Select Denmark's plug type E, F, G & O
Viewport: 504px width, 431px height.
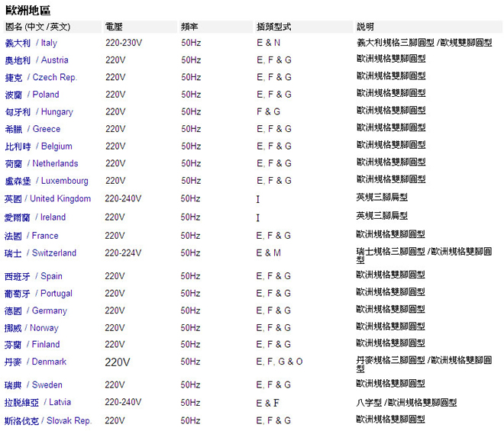[x=279, y=362]
